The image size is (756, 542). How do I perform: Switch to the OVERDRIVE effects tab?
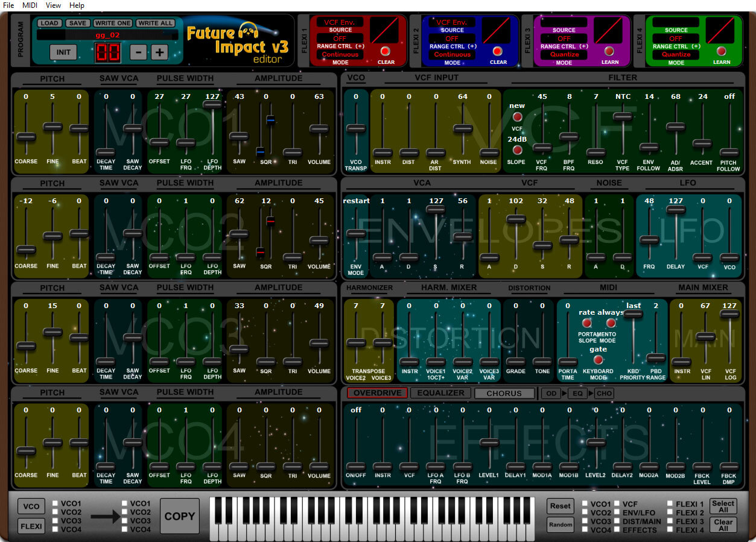(x=377, y=393)
